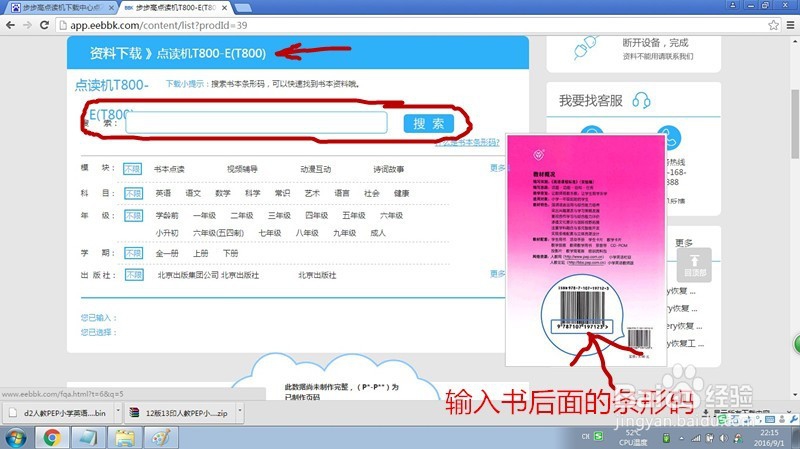Launch Chrome from the taskbar
Screen dimensions: 800x449
[52, 438]
